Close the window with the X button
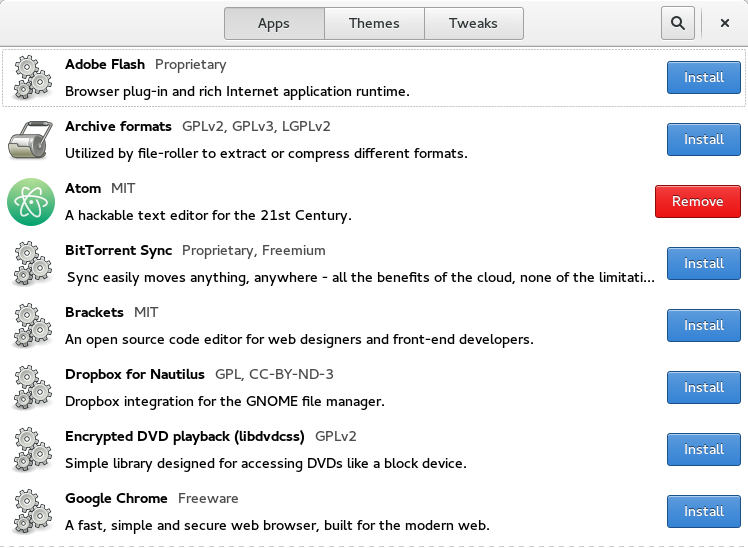Image resolution: width=748 pixels, height=548 pixels. (x=725, y=23)
